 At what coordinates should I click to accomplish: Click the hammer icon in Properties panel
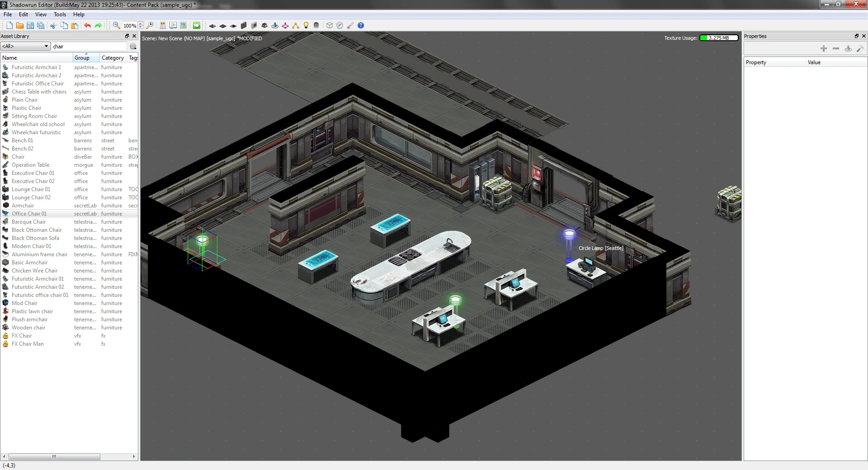860,48
